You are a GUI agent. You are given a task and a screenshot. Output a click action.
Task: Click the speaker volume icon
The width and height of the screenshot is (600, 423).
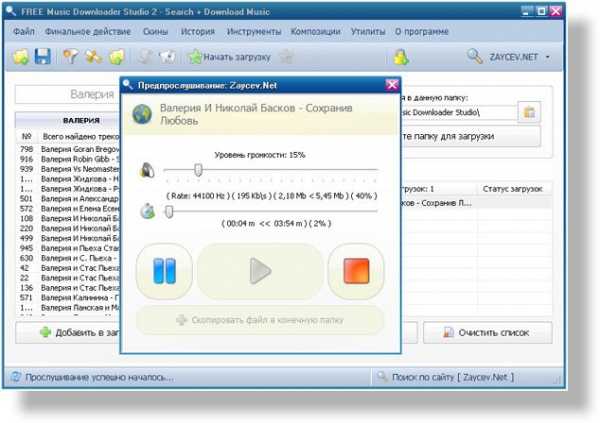(148, 170)
